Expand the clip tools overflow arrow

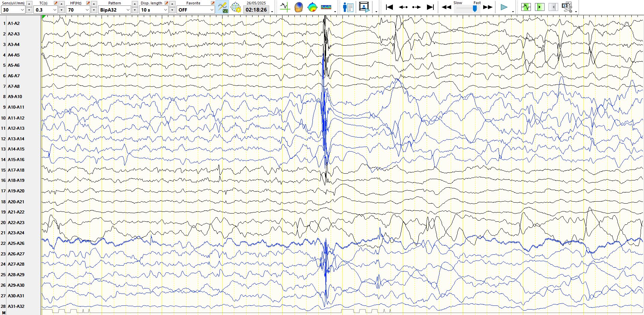pyautogui.click(x=576, y=11)
